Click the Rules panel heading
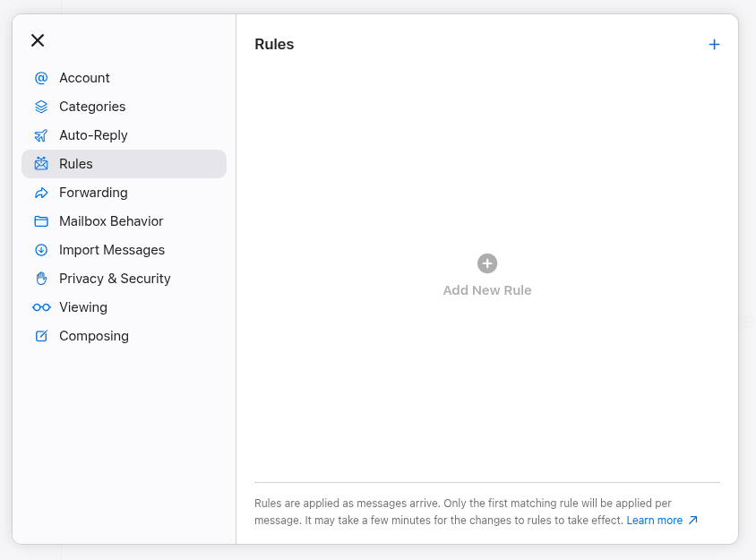The image size is (756, 560). (274, 45)
